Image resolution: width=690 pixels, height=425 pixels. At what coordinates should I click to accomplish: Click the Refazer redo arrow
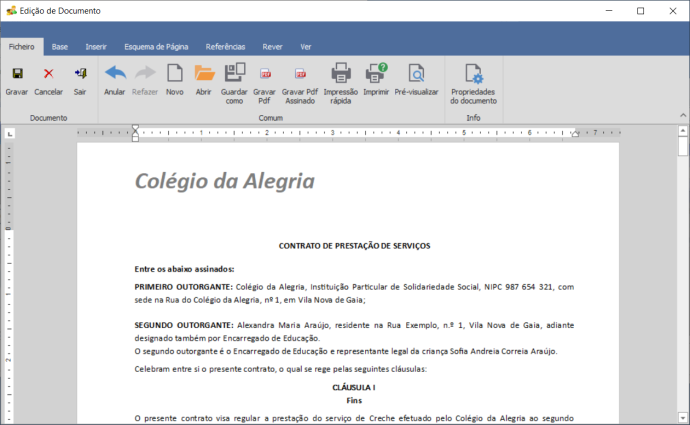pyautogui.click(x=145, y=73)
